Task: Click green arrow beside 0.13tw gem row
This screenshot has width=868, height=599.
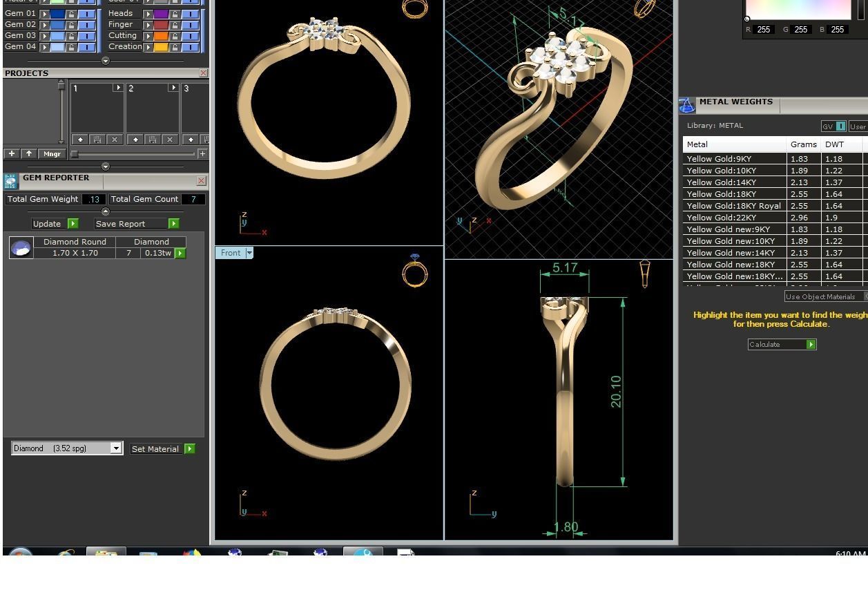Action: (180, 254)
